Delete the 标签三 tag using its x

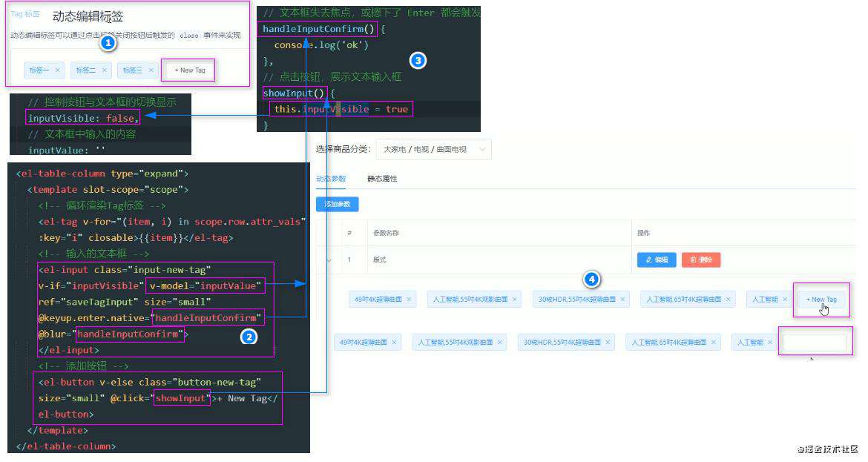click(151, 70)
